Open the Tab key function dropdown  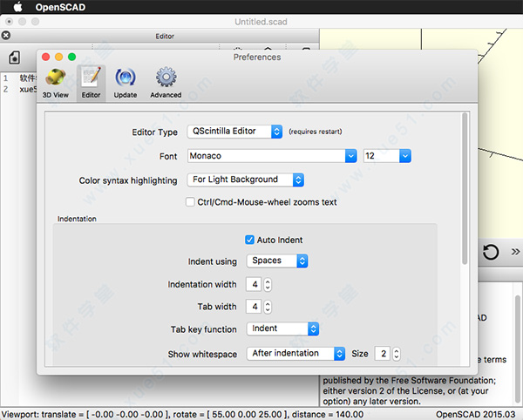point(282,329)
